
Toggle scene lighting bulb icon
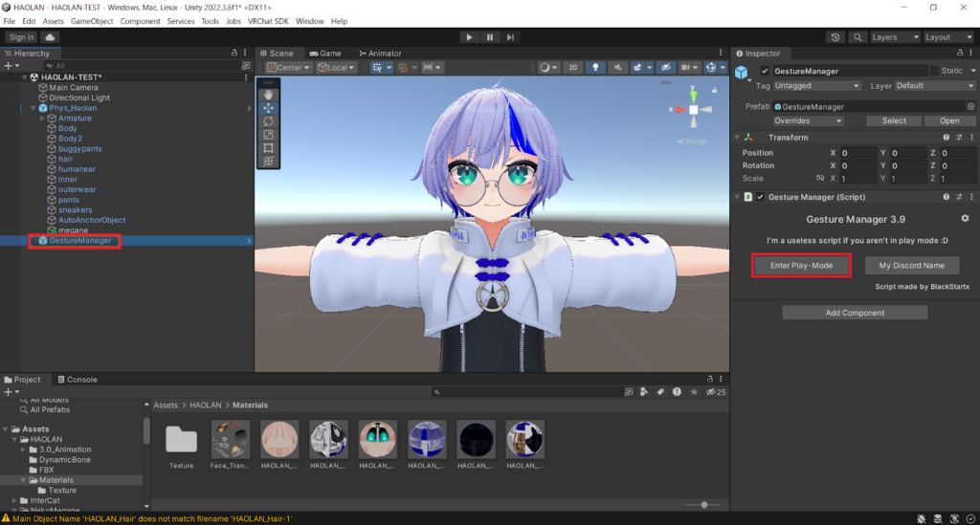[x=595, y=68]
